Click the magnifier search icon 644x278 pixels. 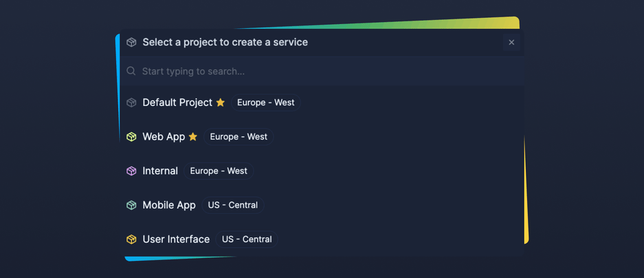click(131, 71)
